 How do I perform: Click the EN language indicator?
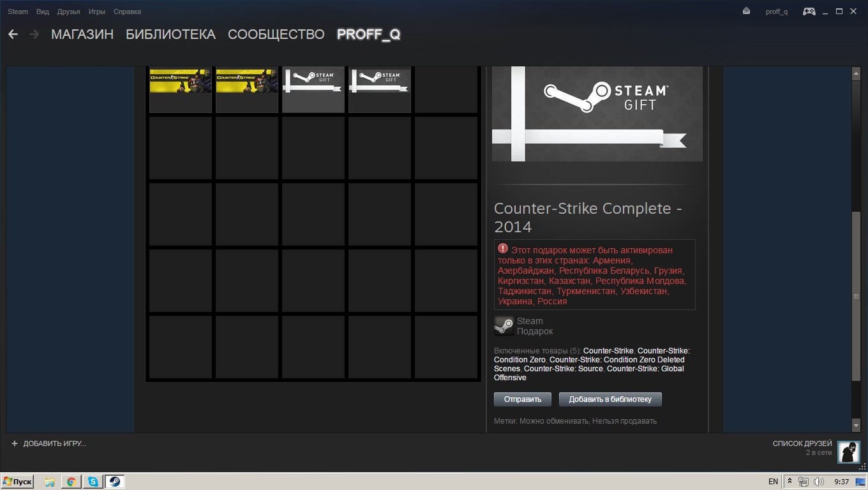click(773, 482)
